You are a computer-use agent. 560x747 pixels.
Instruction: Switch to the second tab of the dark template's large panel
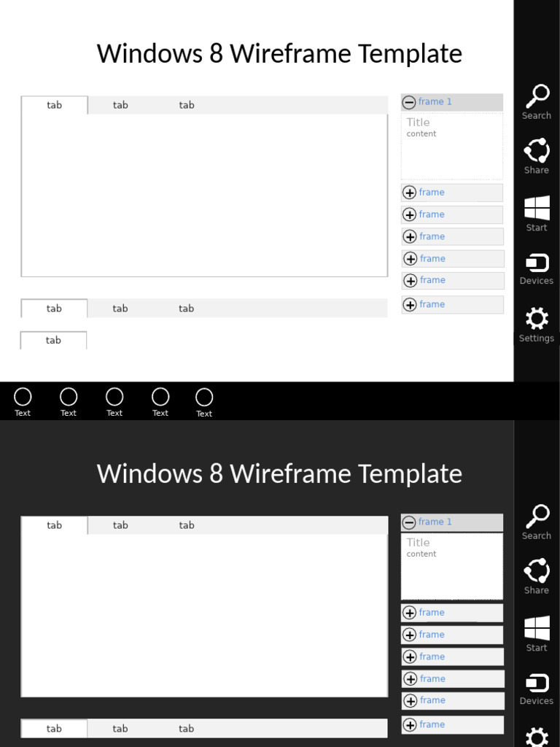(120, 525)
